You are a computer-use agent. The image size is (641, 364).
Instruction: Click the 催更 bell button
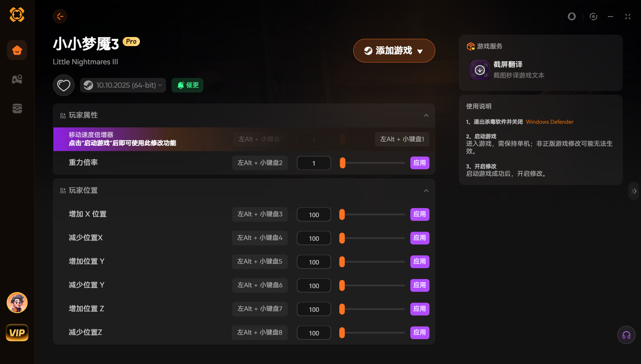tap(187, 85)
